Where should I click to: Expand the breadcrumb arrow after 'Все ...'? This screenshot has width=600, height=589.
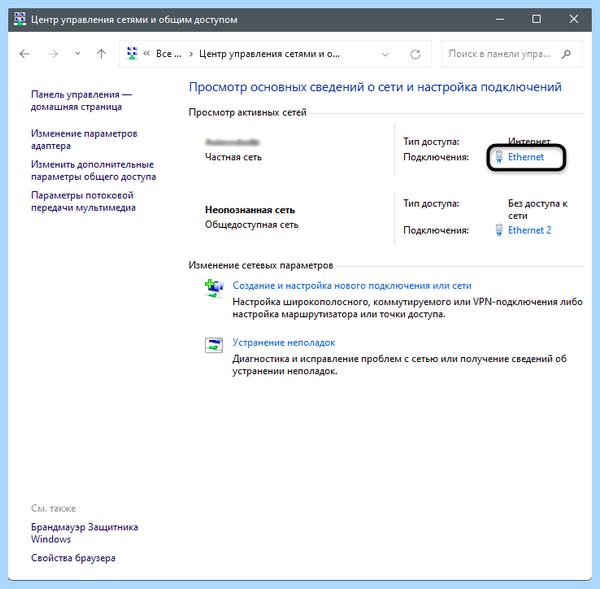pos(191,54)
